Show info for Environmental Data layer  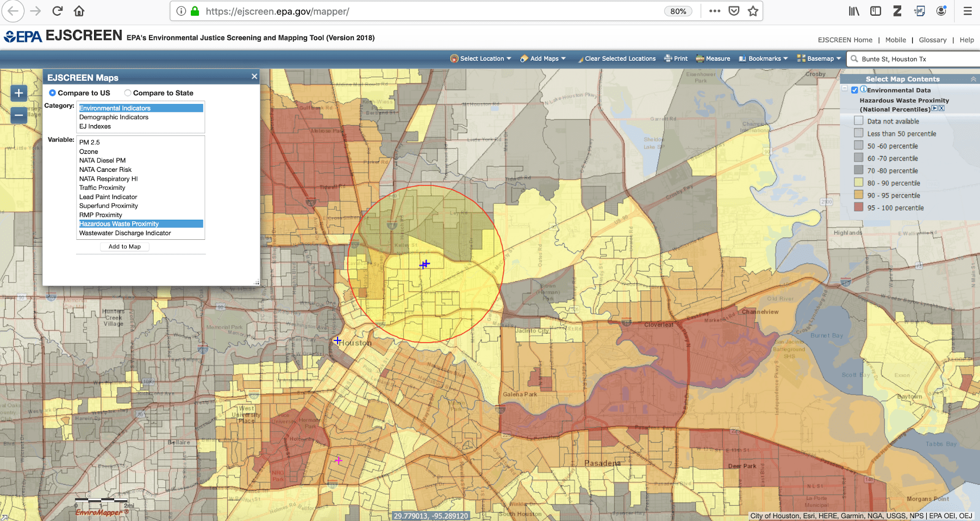[864, 89]
